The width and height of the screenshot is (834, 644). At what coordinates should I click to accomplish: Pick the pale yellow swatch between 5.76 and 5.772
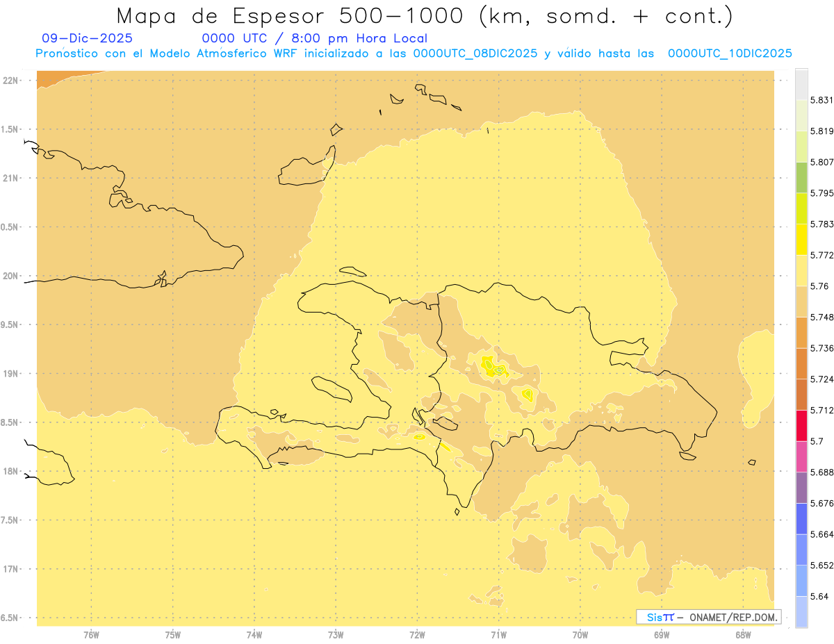[801, 270]
